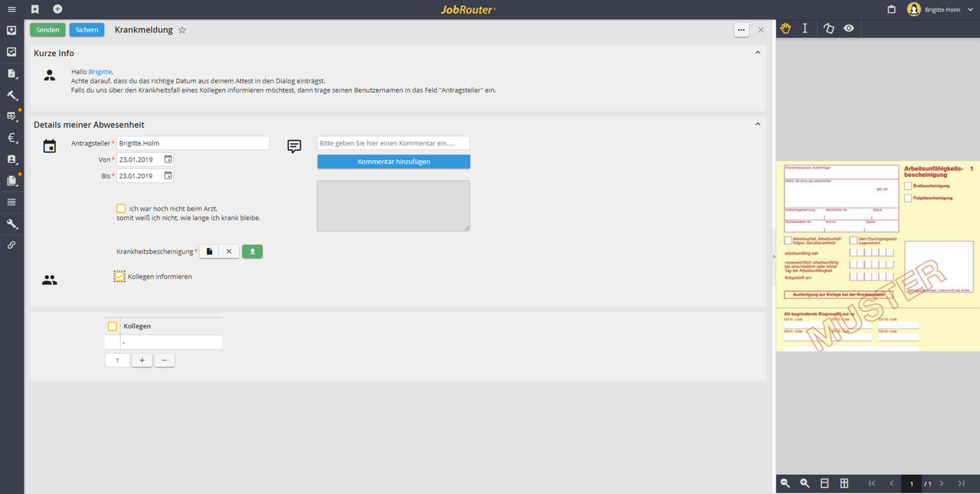Screen dimensions: 980x494
Task: Click the Sichern button
Action: click(87, 30)
